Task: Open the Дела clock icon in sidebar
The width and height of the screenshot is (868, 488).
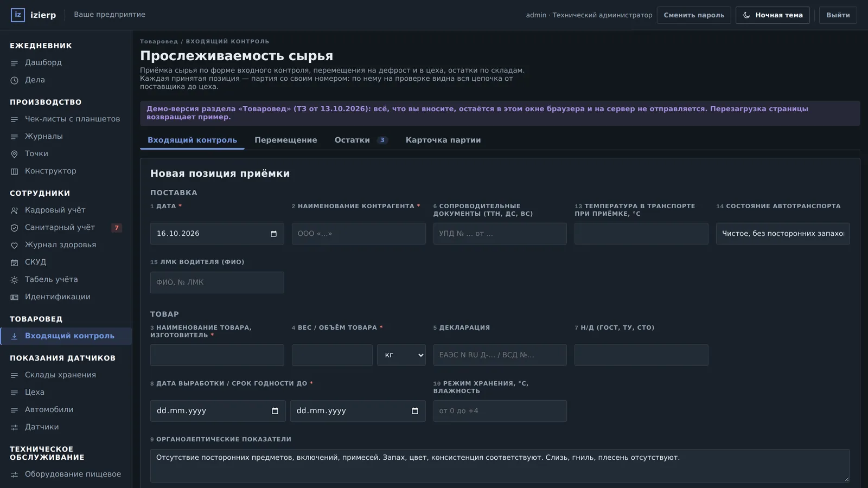Action: [15, 80]
